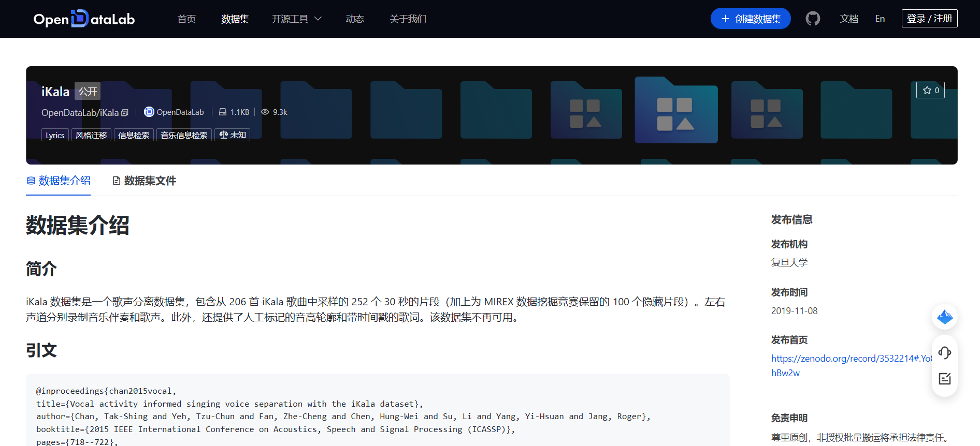Open the headset support icon
Screen dimensions: 980x446
click(x=945, y=353)
